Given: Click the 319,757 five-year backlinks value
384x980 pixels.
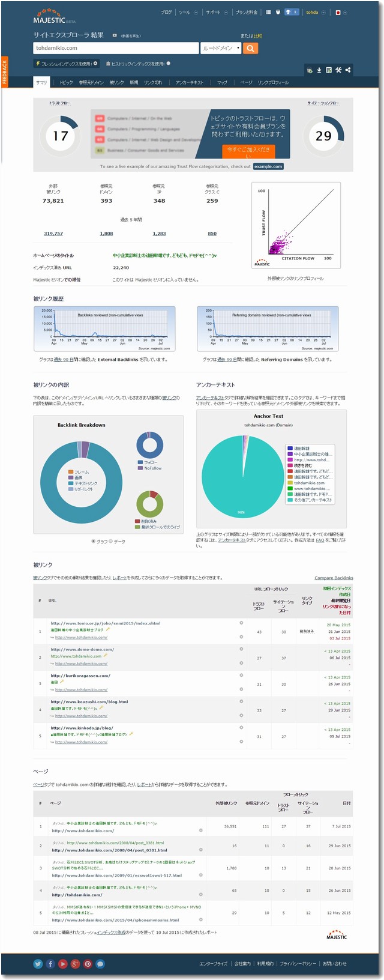Looking at the screenshot, I should [x=53, y=234].
